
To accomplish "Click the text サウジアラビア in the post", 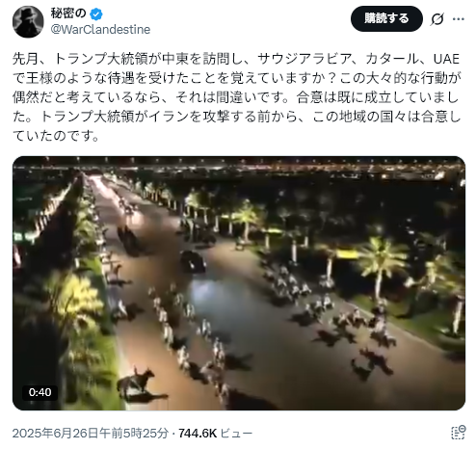I will point(304,59).
